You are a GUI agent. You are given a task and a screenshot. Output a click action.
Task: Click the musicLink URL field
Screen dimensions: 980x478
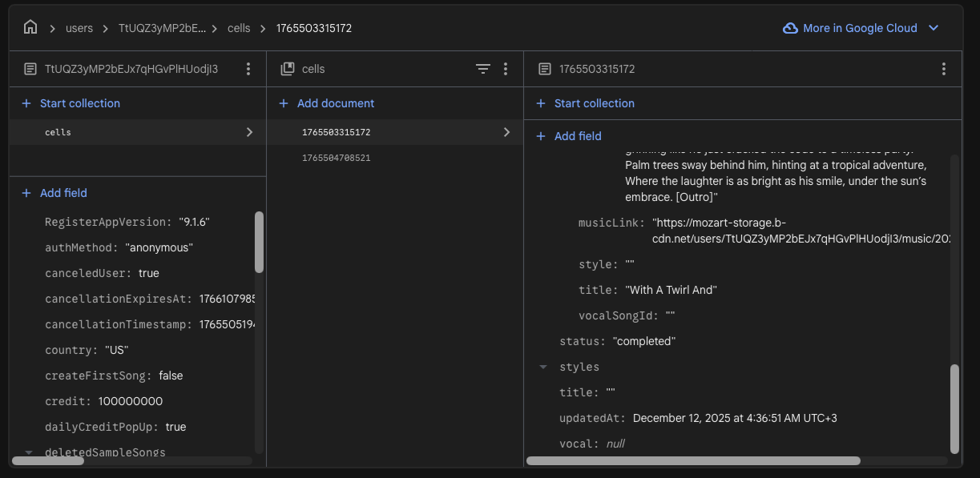(764, 231)
